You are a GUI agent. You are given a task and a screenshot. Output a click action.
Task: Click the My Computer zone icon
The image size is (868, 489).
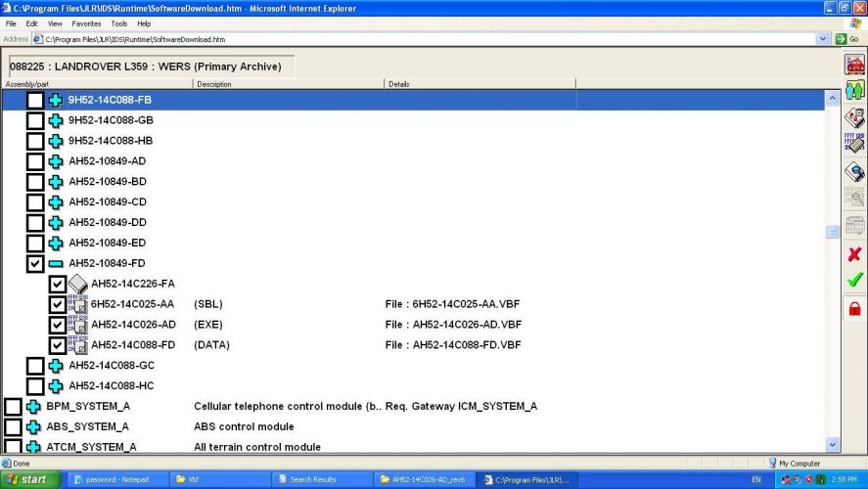pyautogui.click(x=773, y=463)
